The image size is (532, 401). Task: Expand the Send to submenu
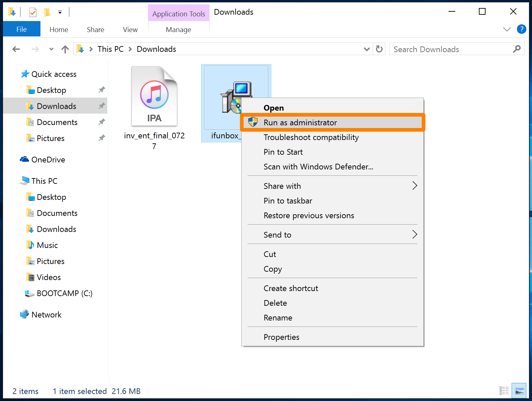pyautogui.click(x=332, y=235)
